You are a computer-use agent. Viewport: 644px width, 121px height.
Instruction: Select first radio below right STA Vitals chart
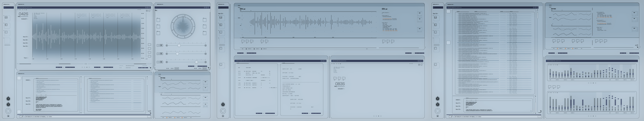point(557,49)
